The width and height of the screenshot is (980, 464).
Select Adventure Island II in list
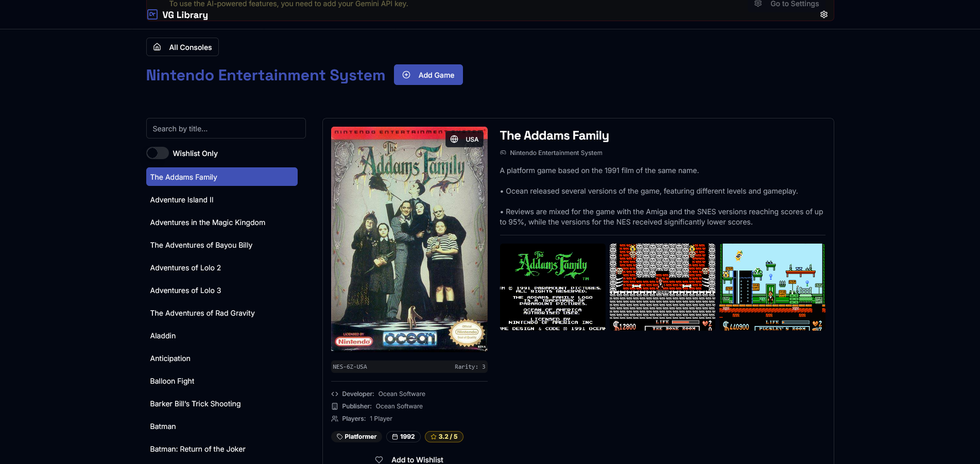point(222,199)
